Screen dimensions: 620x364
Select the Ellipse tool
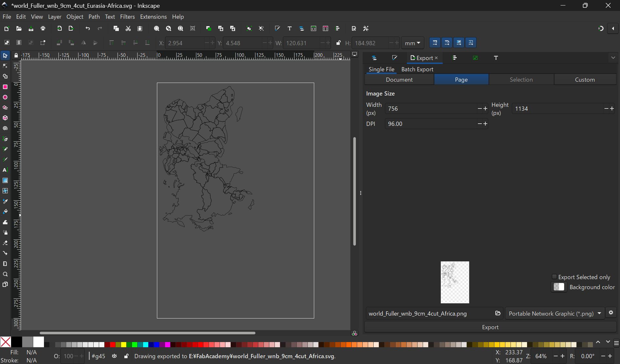5,97
